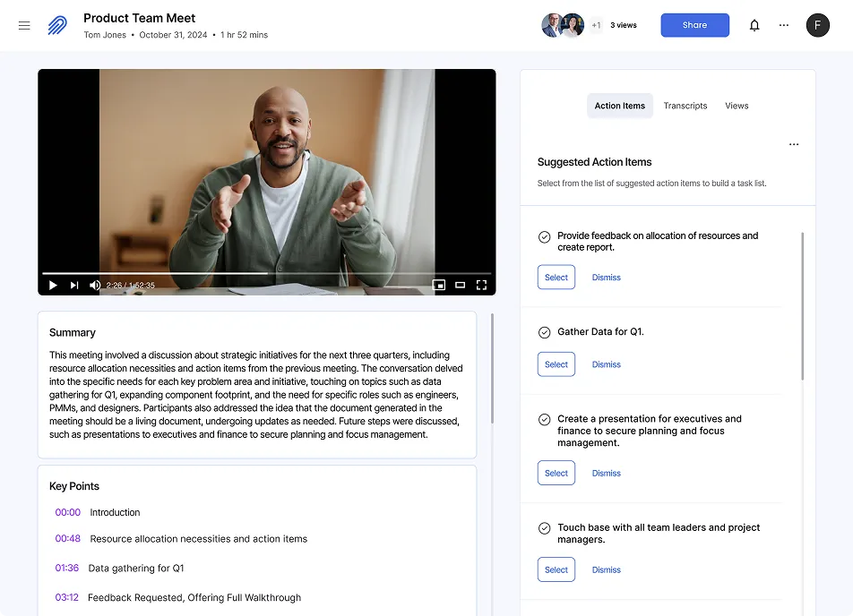Viewport: 853px width, 616px height.
Task: Click the first viewer avatar photo
Action: point(552,25)
